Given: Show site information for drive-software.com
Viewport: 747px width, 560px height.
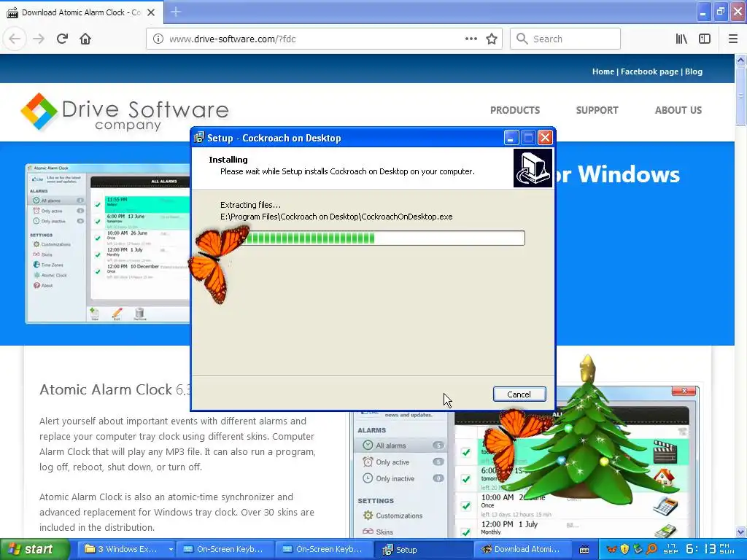Looking at the screenshot, I should click(158, 39).
